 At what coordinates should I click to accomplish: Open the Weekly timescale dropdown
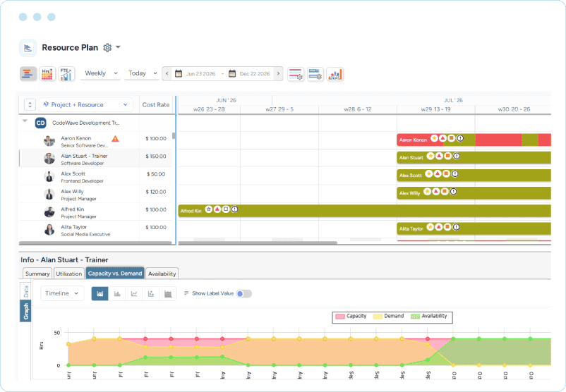101,73
